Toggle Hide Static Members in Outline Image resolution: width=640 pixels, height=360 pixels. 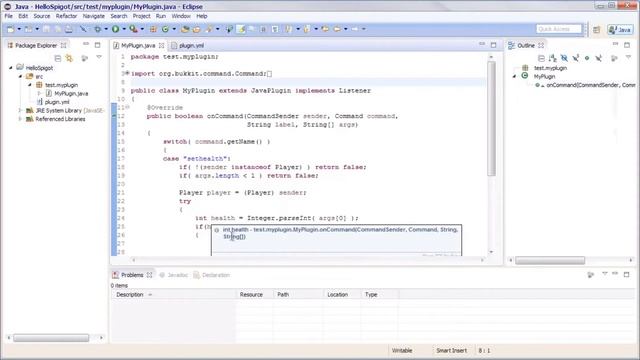(x=576, y=58)
